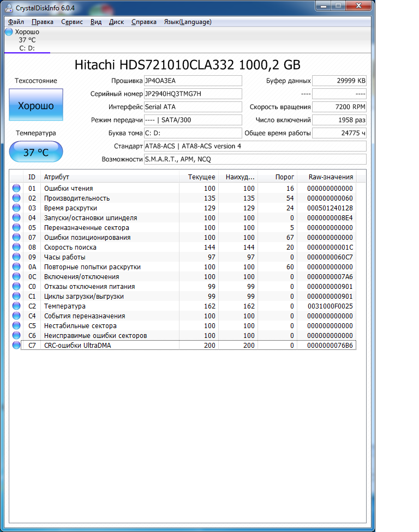The width and height of the screenshot is (419, 532).
Task: Click status orb for C5 Нестабильные сектора
Action: tap(16, 326)
